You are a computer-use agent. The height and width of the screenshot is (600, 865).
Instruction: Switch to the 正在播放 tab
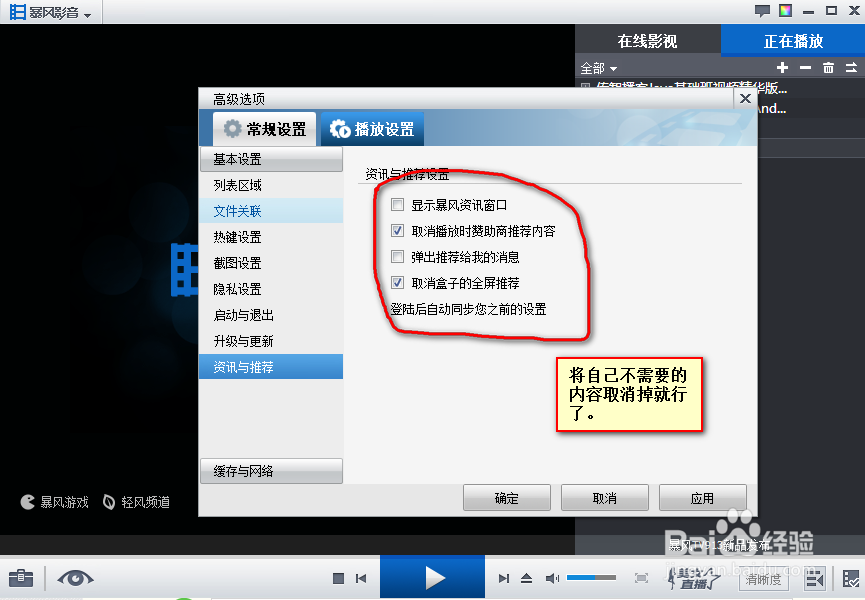(793, 41)
